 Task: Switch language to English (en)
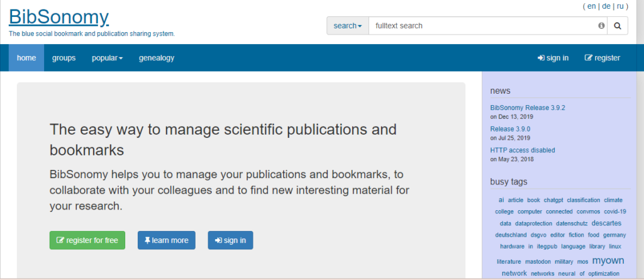pos(591,6)
